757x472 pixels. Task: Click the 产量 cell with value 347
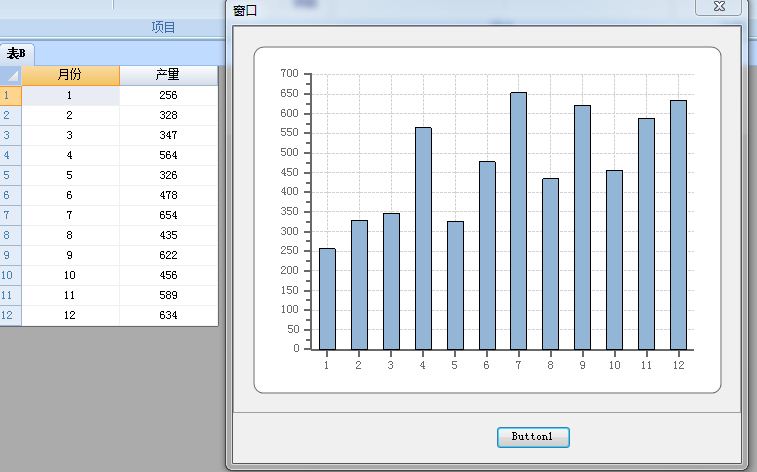pyautogui.click(x=168, y=136)
